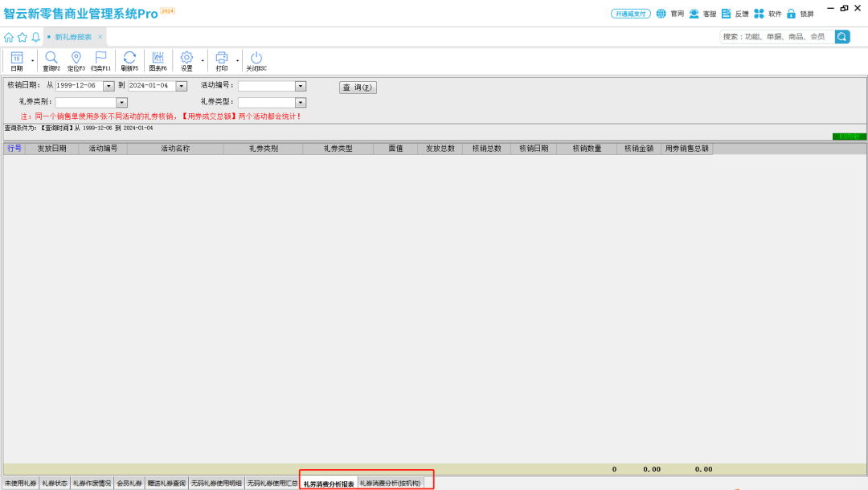Open the 礼券类别 combo box arrow
The height and width of the screenshot is (490, 868).
tap(122, 103)
